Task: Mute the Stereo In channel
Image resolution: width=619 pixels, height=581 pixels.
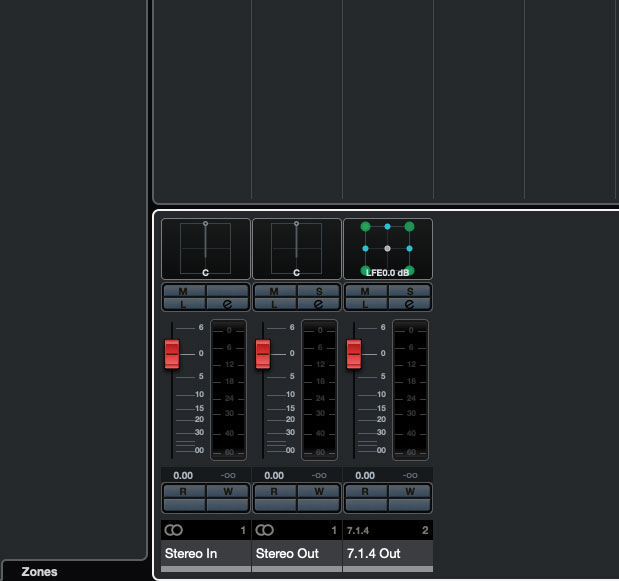Action: click(183, 291)
